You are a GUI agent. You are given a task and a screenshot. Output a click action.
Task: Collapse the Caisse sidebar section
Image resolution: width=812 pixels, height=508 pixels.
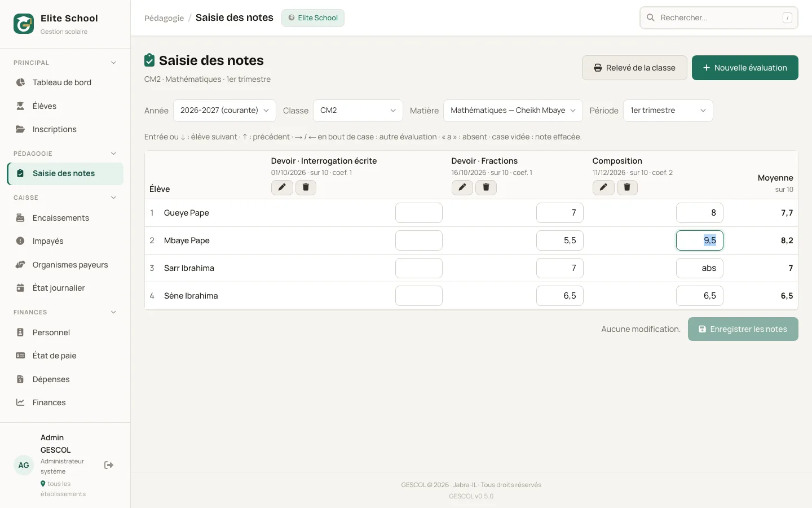65,198
